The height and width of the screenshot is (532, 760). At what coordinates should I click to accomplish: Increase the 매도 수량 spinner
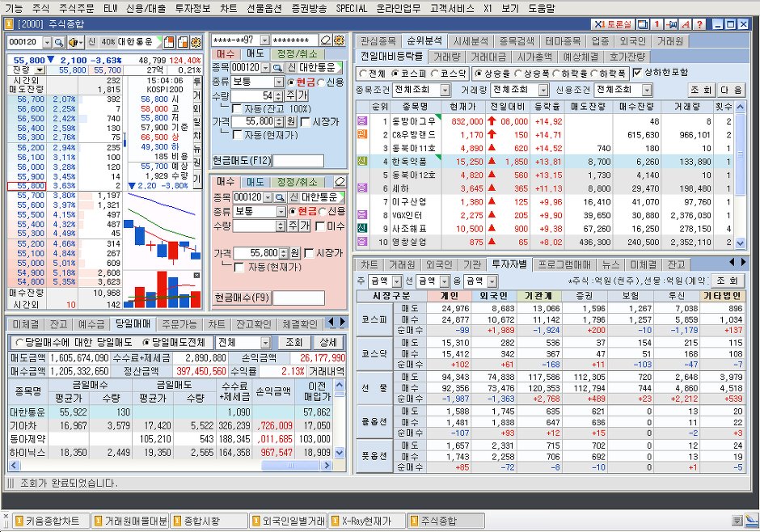point(279,92)
